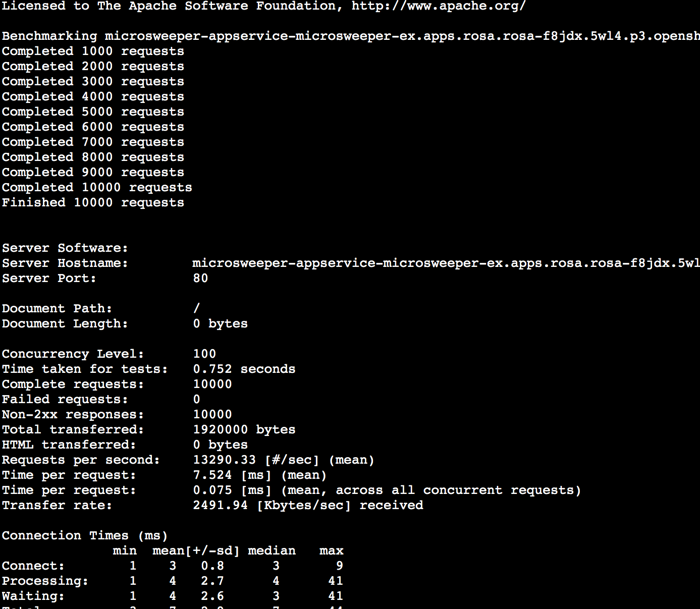Click the 7.524 ms time per request

pyautogui.click(x=232, y=475)
